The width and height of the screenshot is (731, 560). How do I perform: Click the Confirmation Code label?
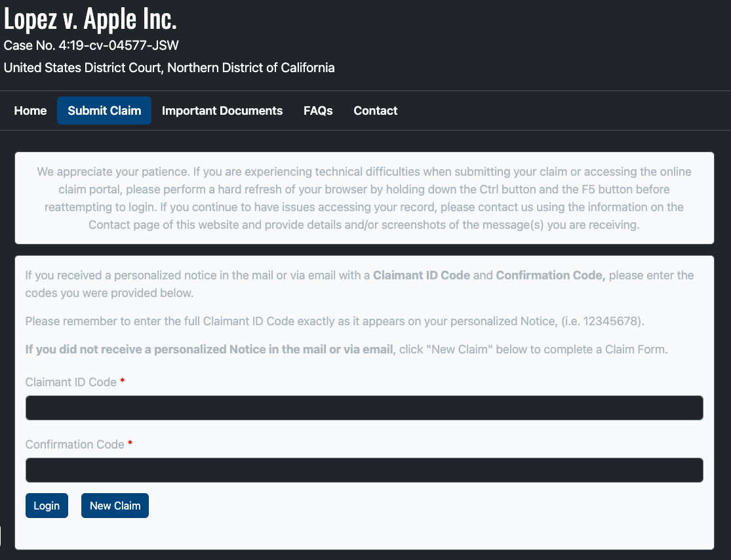[x=75, y=445]
